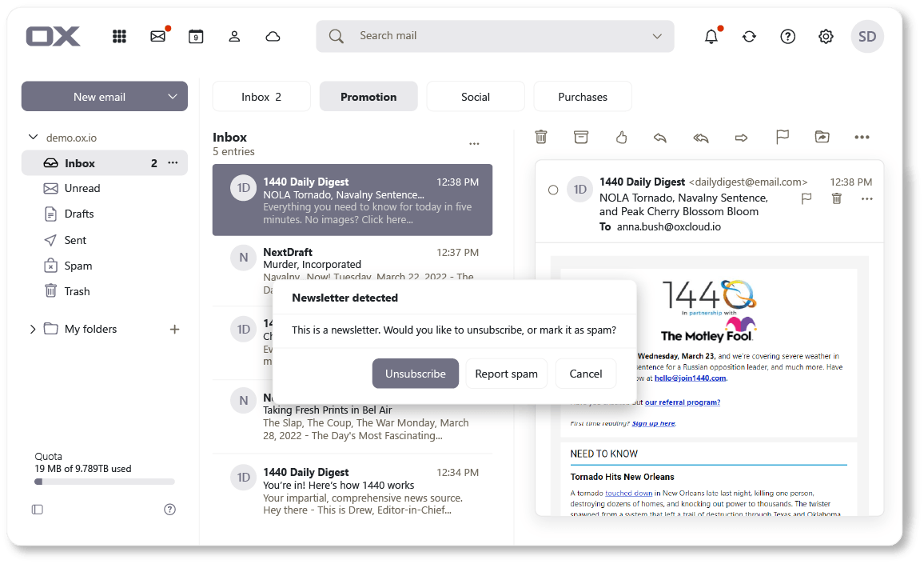The height and width of the screenshot is (564, 924).
Task: Open more actions dots in mail toolbar
Action: [x=862, y=138]
